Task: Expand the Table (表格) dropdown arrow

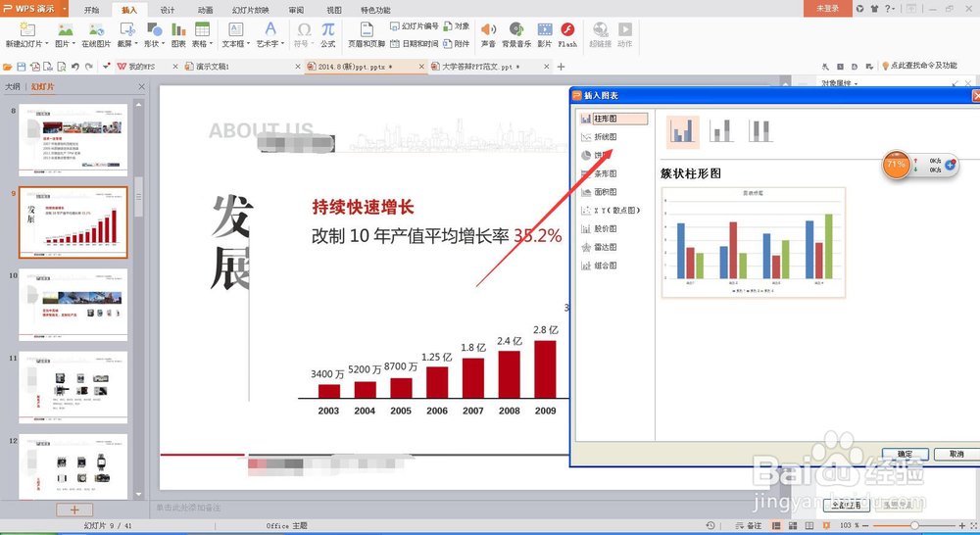Action: tap(211, 44)
